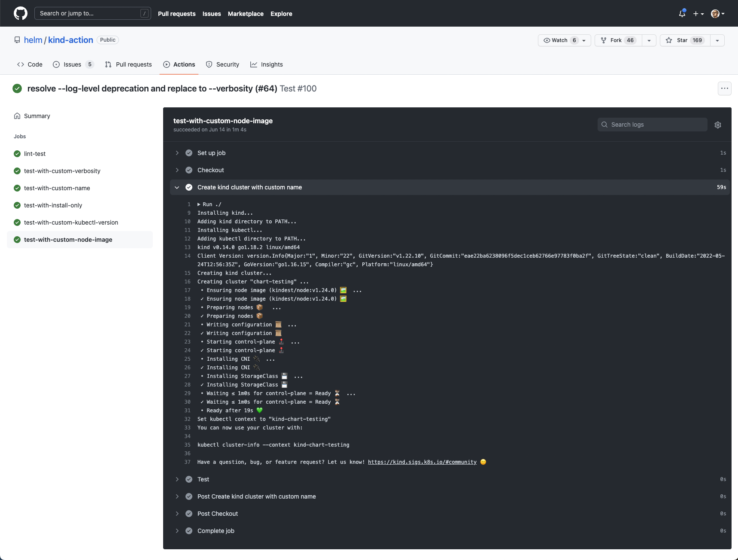Click the Insights graph icon
The image size is (738, 560).
pyautogui.click(x=254, y=64)
